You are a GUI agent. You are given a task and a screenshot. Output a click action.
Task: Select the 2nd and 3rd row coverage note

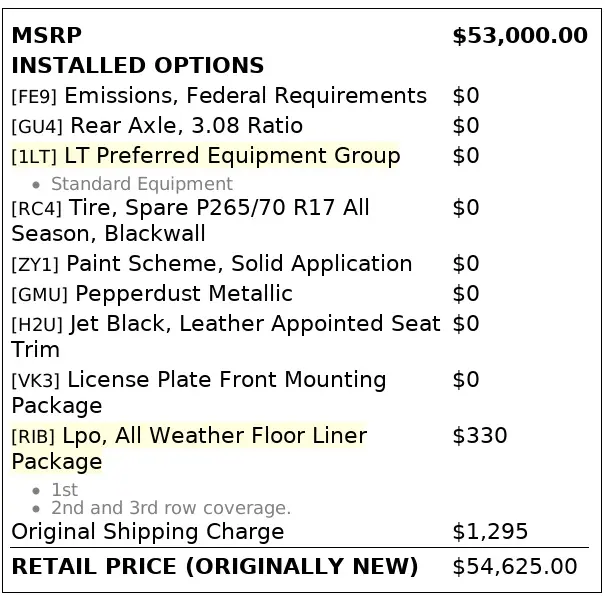click(171, 508)
